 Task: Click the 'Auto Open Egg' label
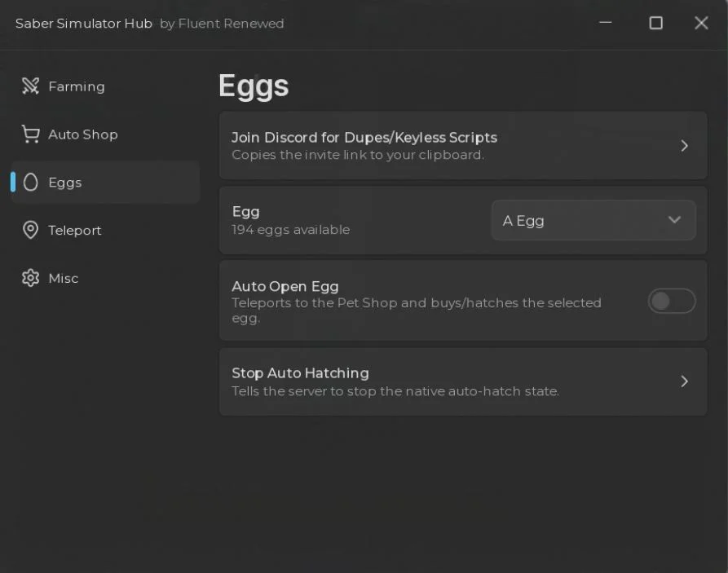pyautogui.click(x=285, y=287)
